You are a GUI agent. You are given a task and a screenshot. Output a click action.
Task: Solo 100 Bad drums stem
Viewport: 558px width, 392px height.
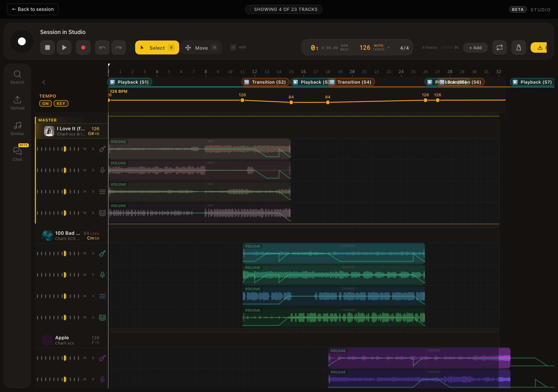pos(93,318)
